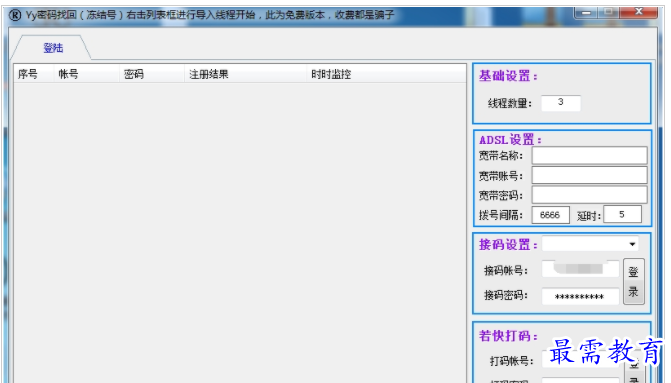Click the 帐号 column header
The width and height of the screenshot is (671, 383).
(86, 74)
